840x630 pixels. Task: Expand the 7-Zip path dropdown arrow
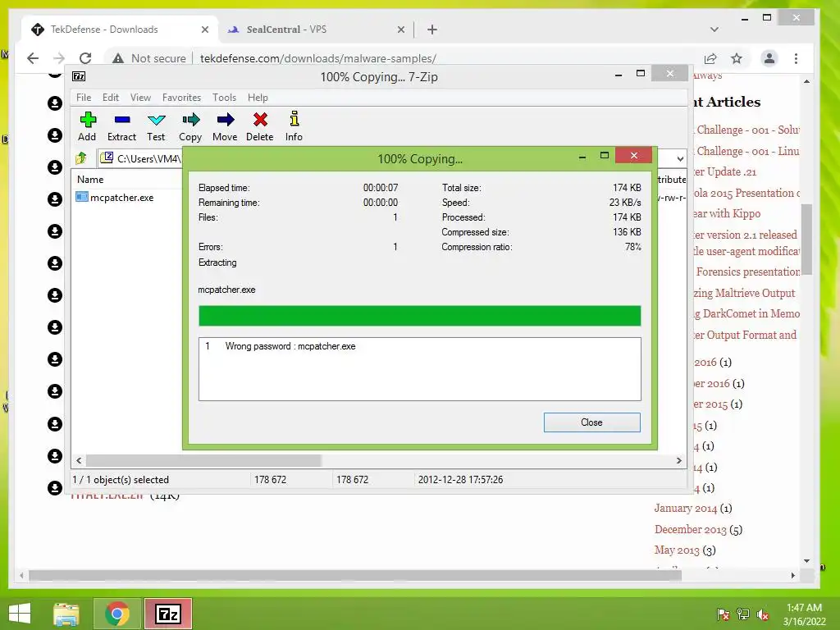(x=680, y=158)
